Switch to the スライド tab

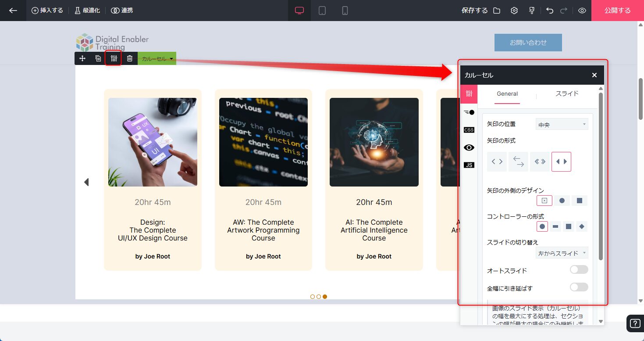[x=567, y=94]
